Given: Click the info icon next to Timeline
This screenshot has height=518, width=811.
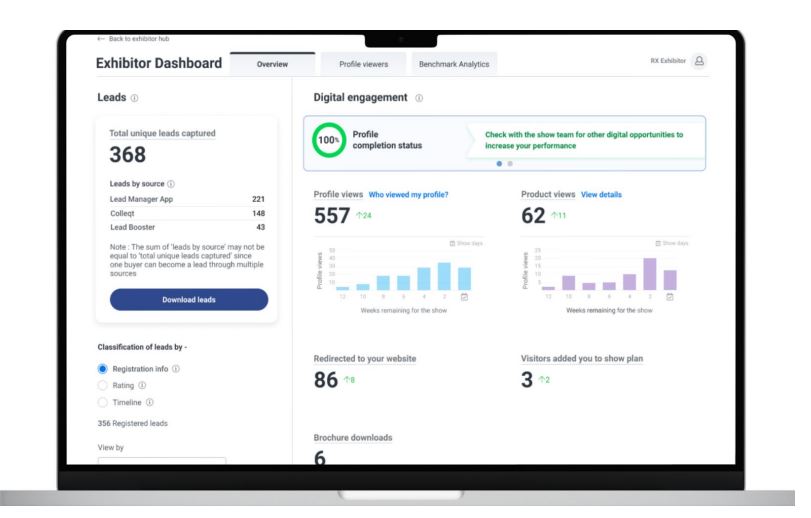Looking at the screenshot, I should [x=150, y=402].
